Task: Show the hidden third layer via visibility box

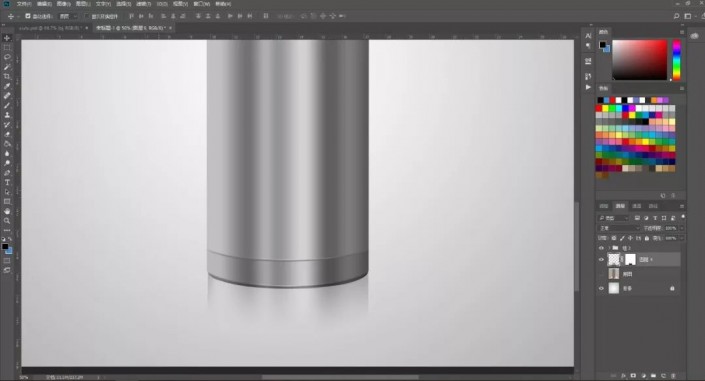Action: click(601, 274)
